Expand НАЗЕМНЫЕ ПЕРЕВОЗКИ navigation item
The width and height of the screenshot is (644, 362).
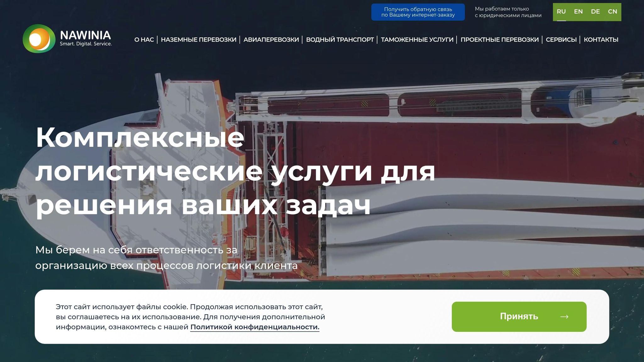click(x=198, y=40)
